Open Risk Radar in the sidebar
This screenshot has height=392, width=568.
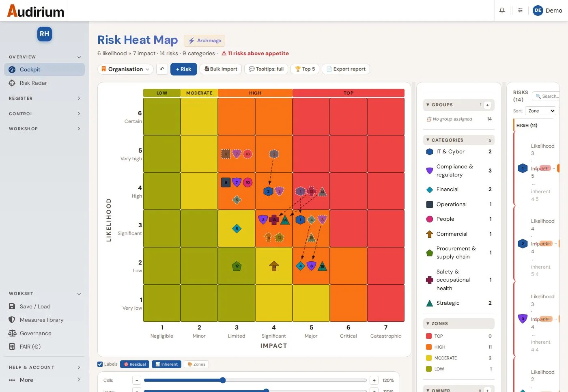pyautogui.click(x=45, y=83)
